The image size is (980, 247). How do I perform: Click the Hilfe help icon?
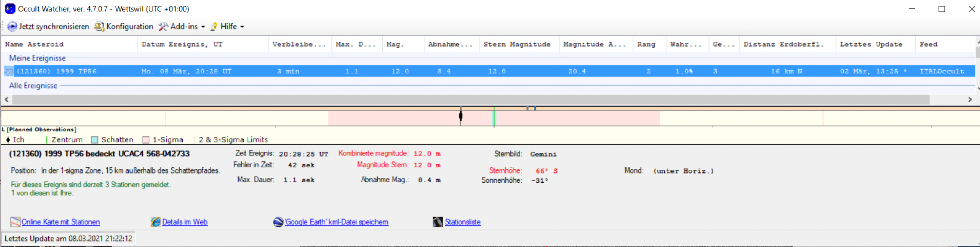coord(214,26)
